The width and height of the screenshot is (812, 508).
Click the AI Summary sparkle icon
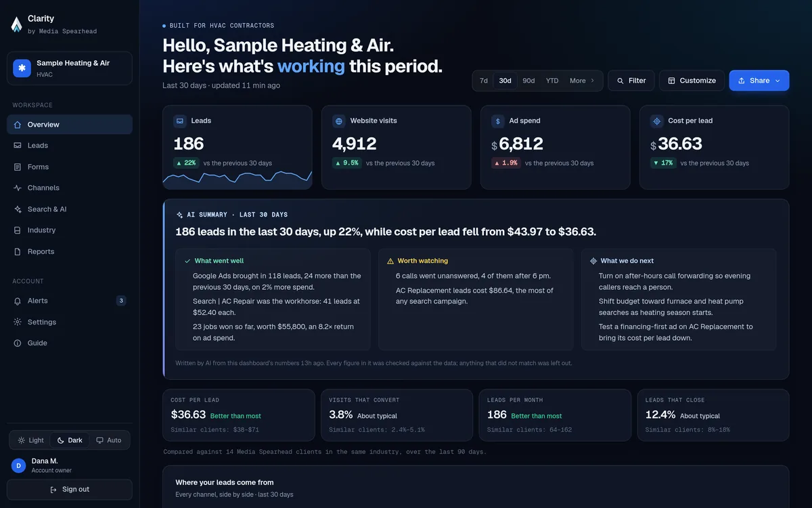pyautogui.click(x=179, y=215)
